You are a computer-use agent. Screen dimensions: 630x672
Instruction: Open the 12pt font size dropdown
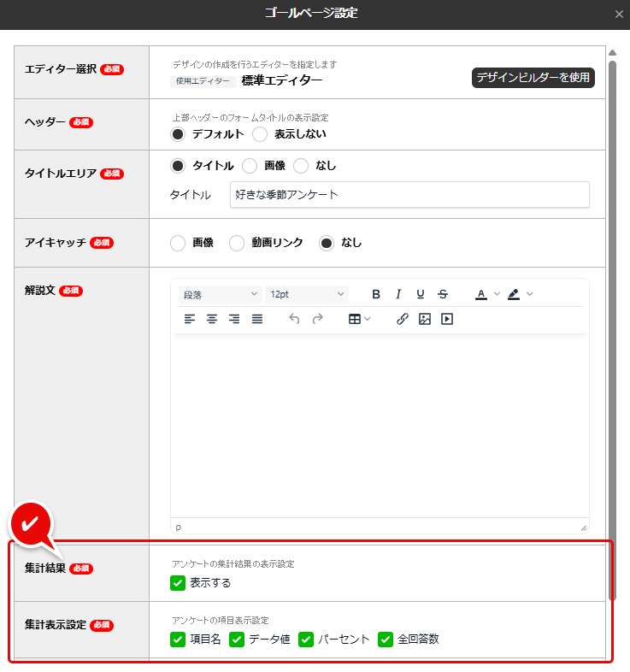(306, 294)
